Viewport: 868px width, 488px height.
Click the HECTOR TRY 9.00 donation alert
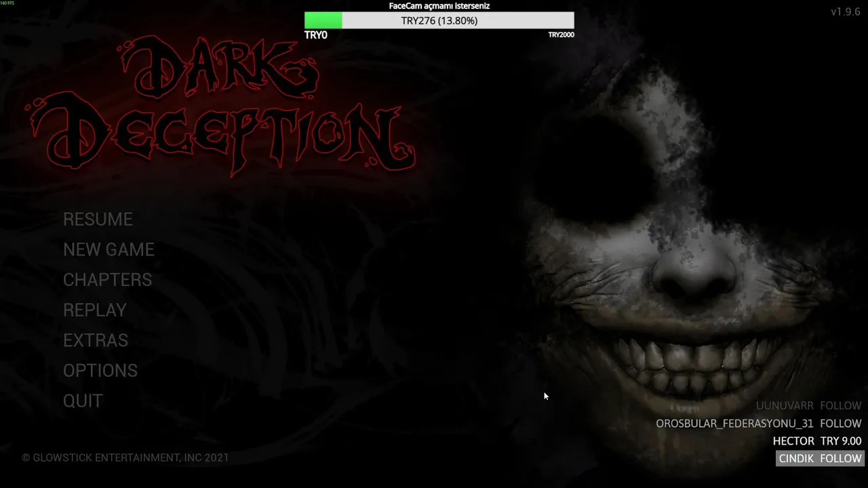[817, 441]
